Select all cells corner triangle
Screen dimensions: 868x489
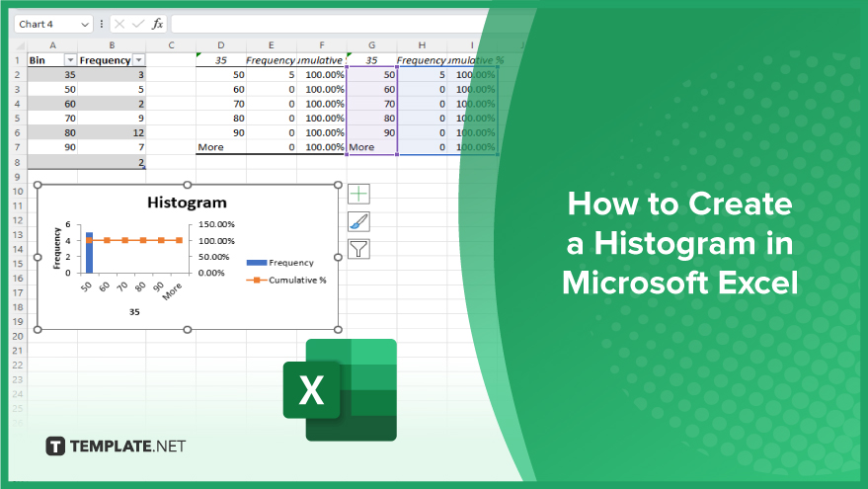coord(20,45)
